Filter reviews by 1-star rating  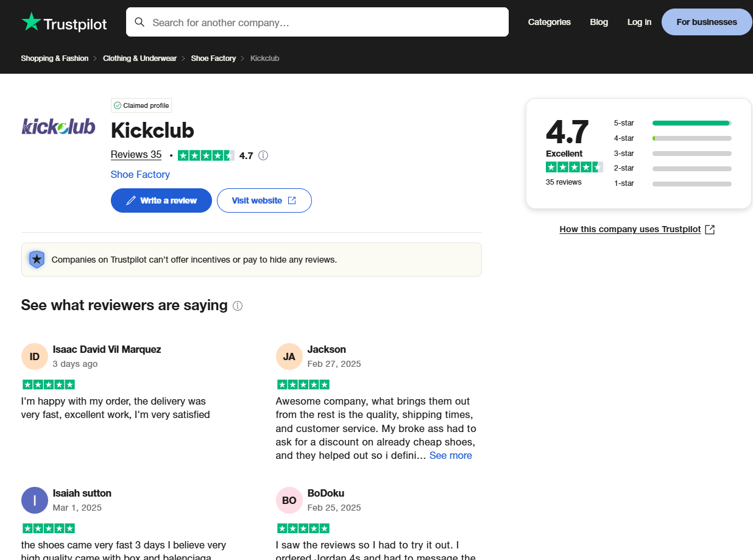(673, 183)
